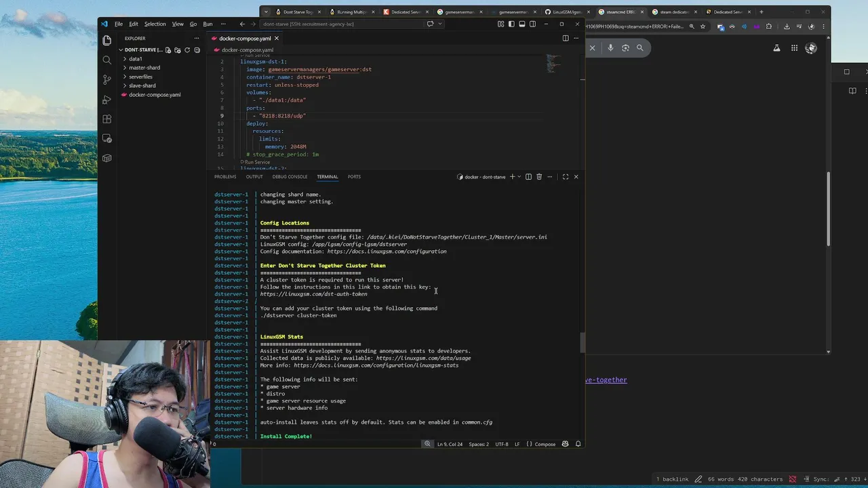The width and height of the screenshot is (868, 488).
Task: Open editor more actions ellipsis
Action: tap(576, 38)
